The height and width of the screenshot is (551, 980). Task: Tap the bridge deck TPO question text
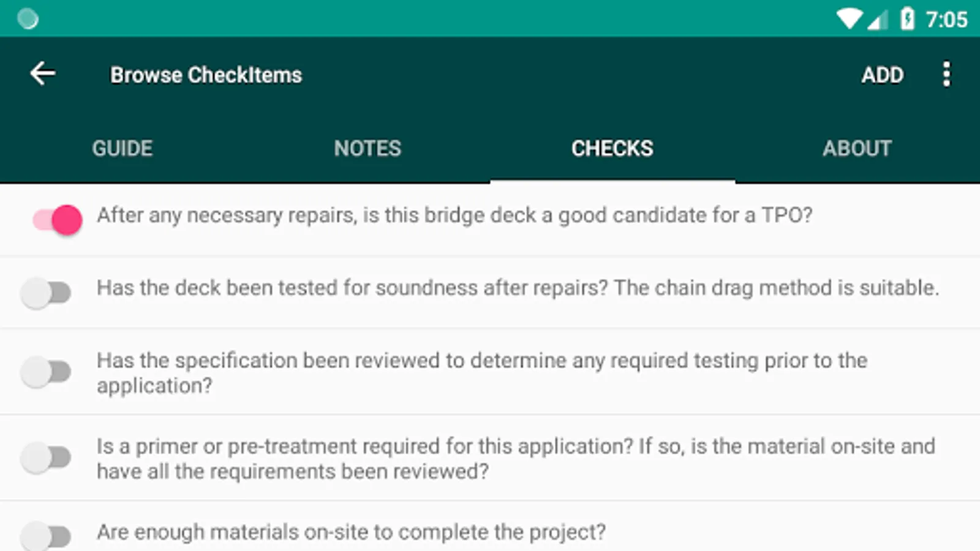[454, 216]
